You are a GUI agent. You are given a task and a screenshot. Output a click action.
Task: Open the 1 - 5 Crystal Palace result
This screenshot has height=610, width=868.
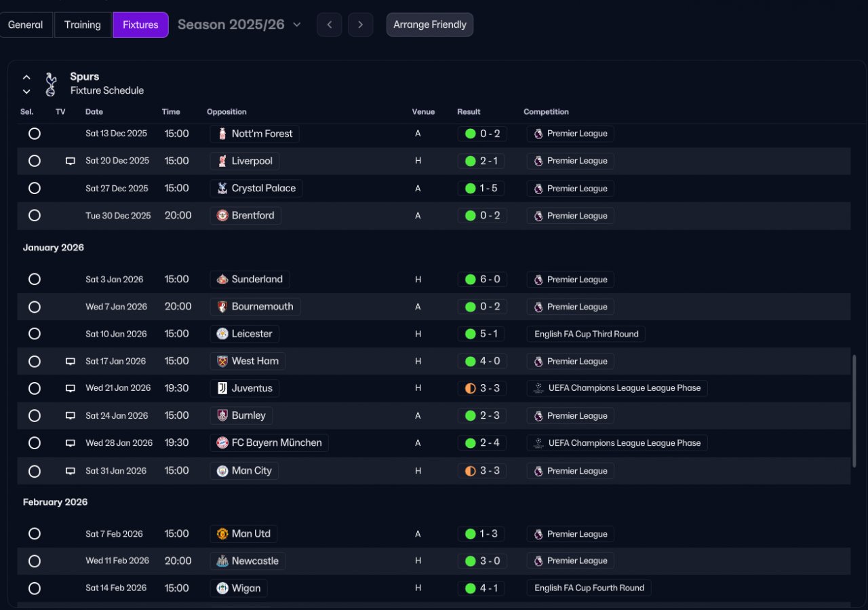(x=482, y=188)
